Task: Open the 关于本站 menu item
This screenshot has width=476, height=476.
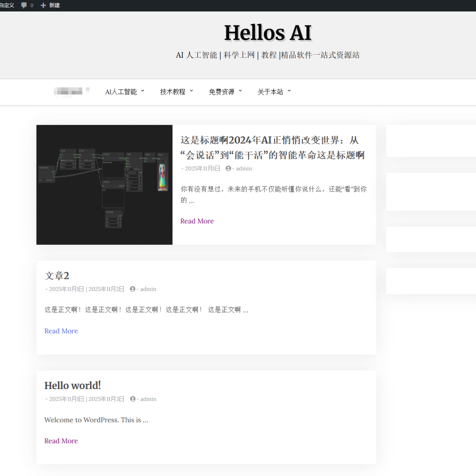Action: pos(270,92)
